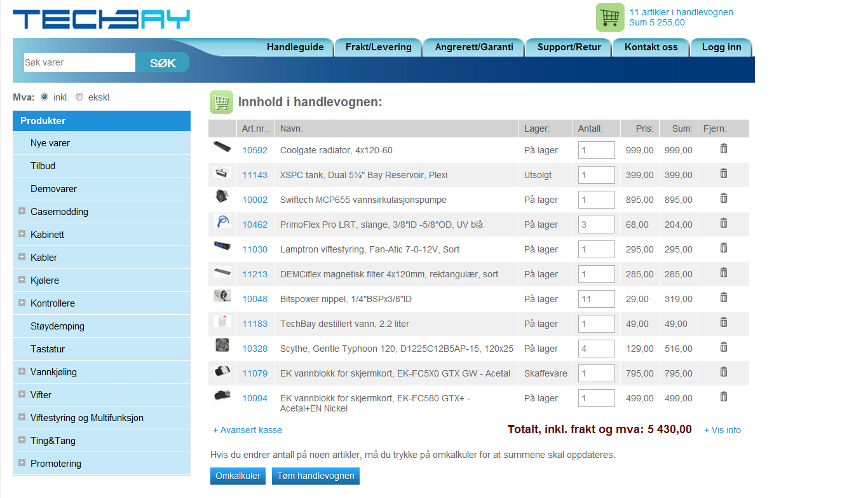The width and height of the screenshot is (868, 498).
Task: Delete DEMCiflex magnetisk filter row
Action: click(x=723, y=273)
